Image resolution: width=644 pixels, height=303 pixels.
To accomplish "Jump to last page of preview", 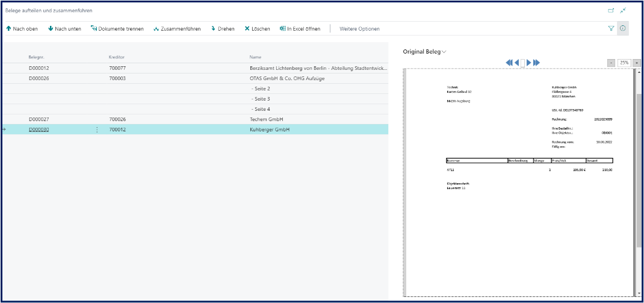I will point(537,63).
